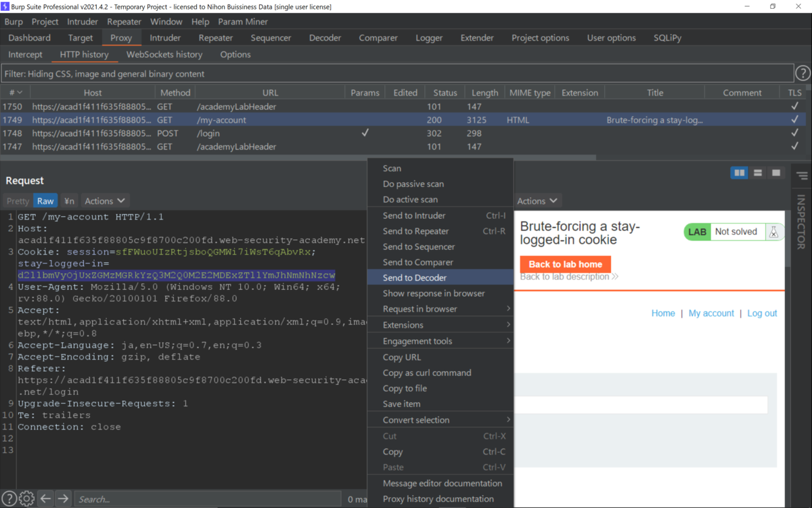Choose Send to Repeater in context menu
The height and width of the screenshot is (508, 812).
[x=440, y=231]
